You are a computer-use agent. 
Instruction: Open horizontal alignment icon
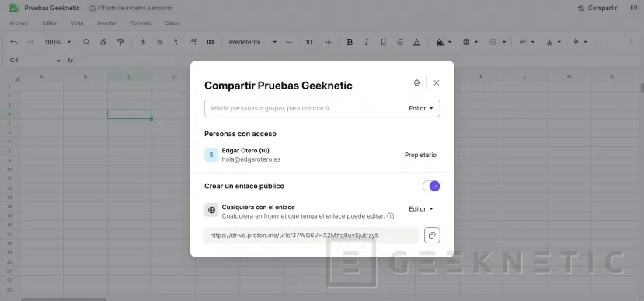[x=523, y=42]
